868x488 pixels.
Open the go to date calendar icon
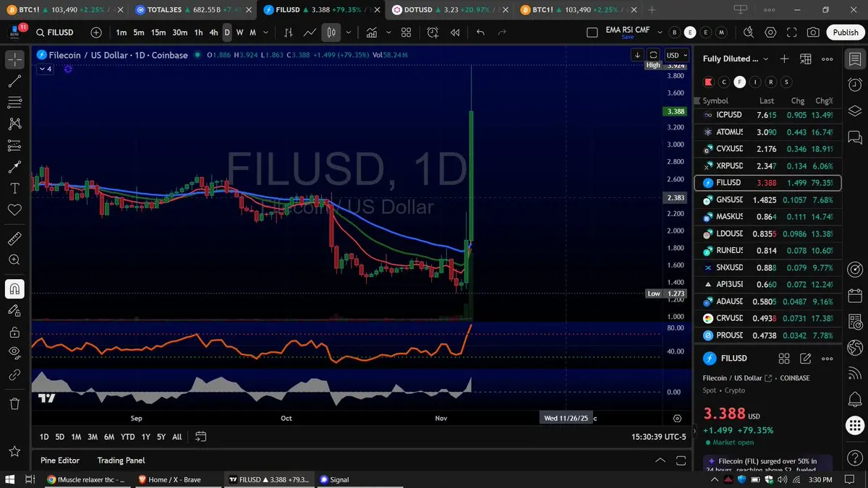[201, 437]
